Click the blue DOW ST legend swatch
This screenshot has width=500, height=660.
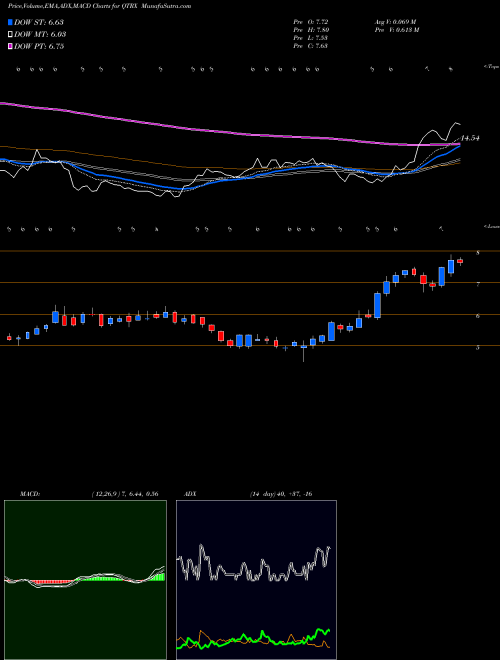pos(11,22)
